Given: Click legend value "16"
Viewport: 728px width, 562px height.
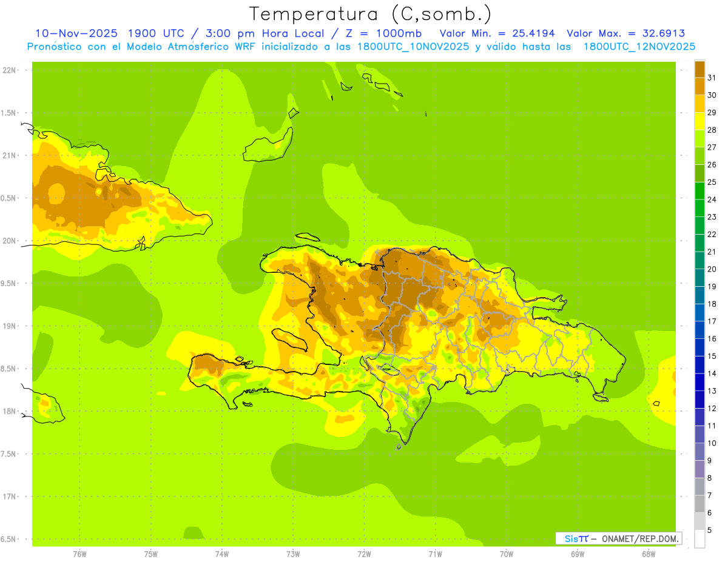Looking at the screenshot, I should point(712,339).
